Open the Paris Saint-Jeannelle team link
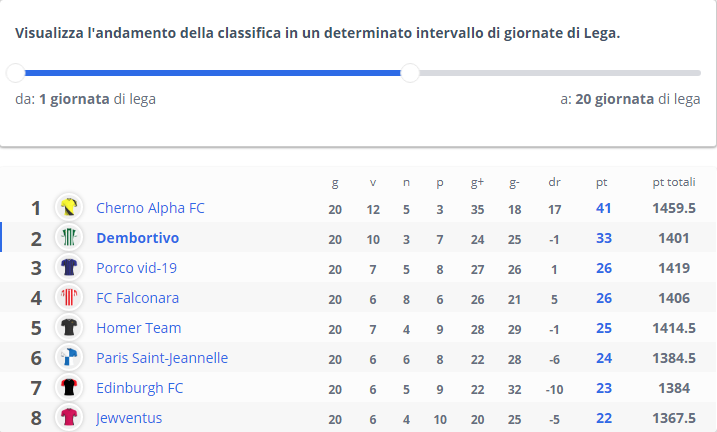The width and height of the screenshot is (717, 432). coord(162,358)
